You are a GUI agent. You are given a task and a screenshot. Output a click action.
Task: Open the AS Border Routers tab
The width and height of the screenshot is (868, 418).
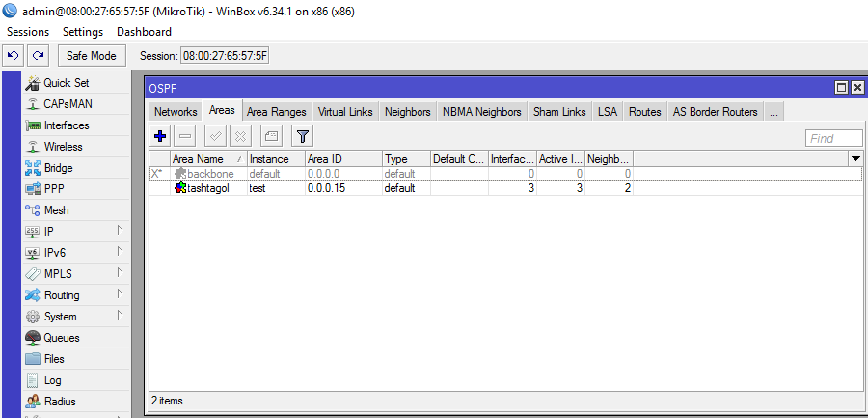coord(716,111)
